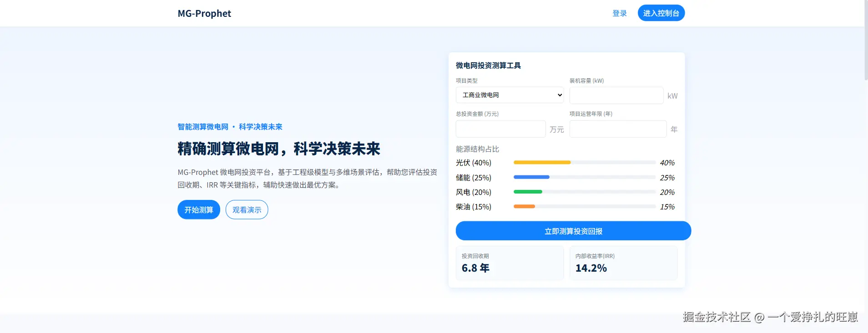Click the 20% value beside 风电
Image resolution: width=868 pixels, height=333 pixels.
click(667, 192)
